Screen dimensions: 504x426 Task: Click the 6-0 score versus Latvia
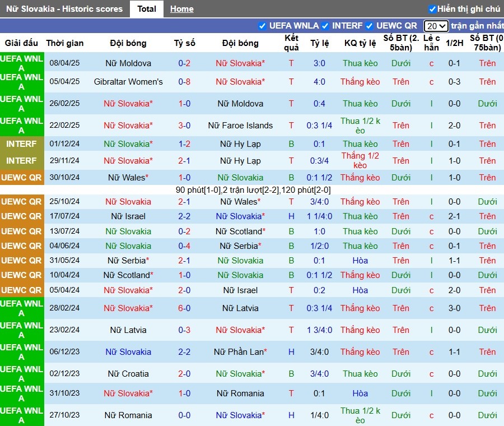184,308
